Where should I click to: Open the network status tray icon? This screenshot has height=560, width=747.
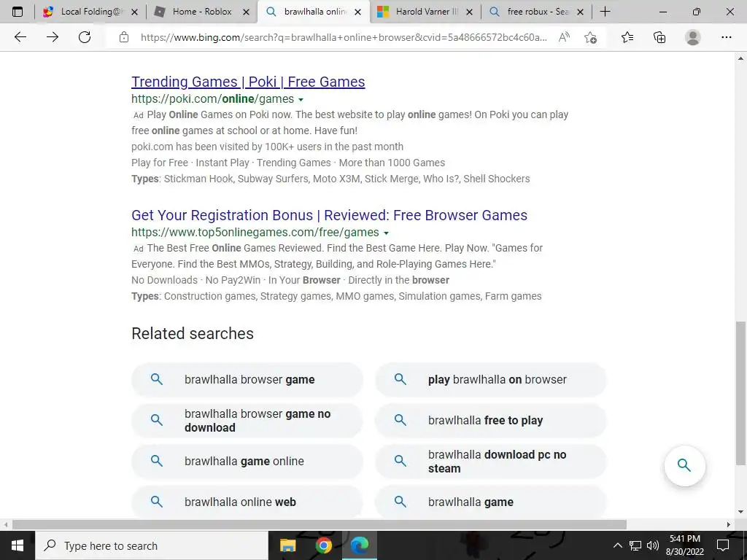coord(635,545)
